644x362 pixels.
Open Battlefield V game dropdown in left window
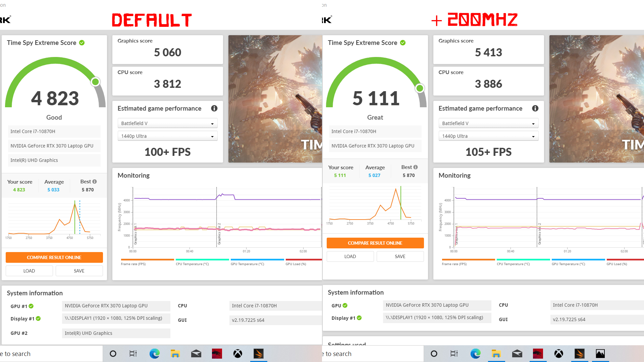[167, 123]
